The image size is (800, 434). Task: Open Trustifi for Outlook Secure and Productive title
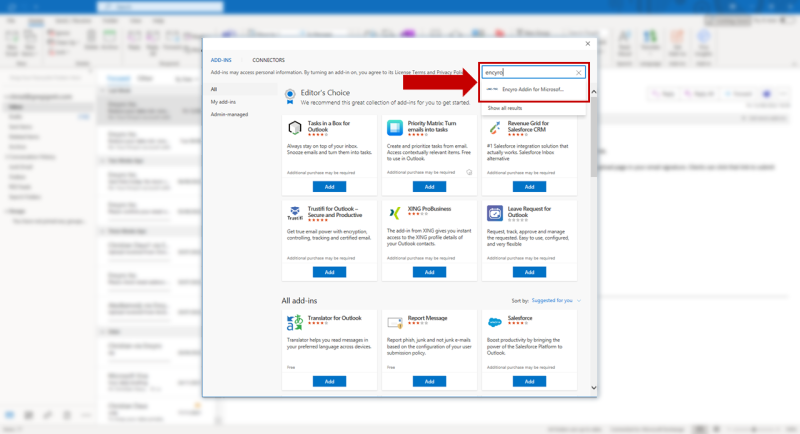[x=335, y=212]
